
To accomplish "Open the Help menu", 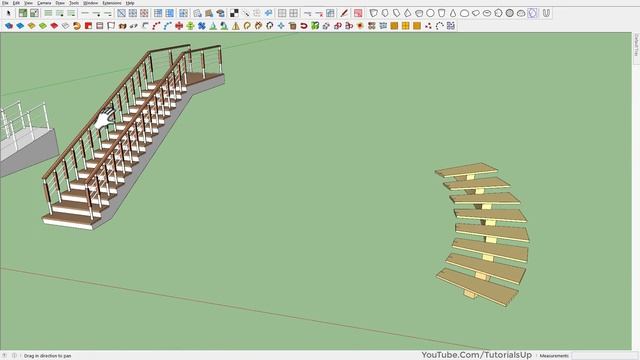I will tap(130, 3).
